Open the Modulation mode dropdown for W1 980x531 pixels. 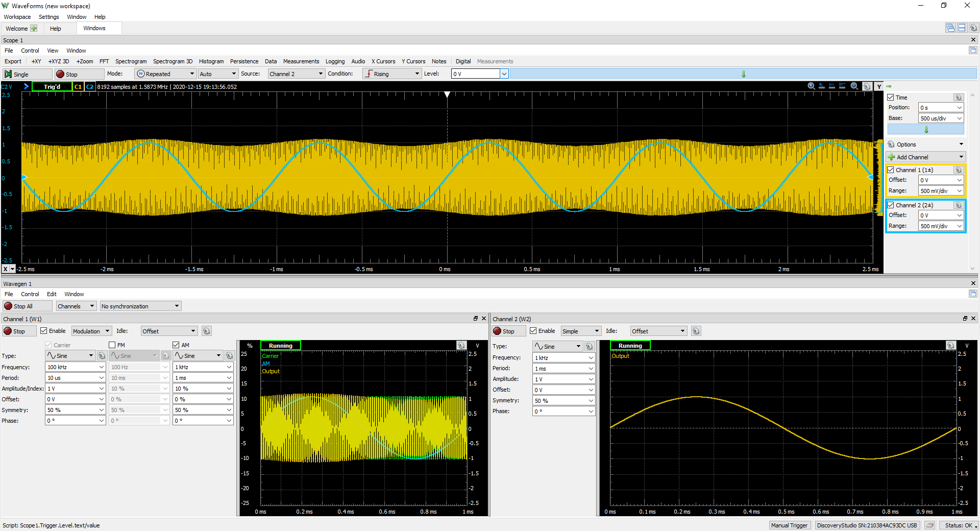point(91,331)
